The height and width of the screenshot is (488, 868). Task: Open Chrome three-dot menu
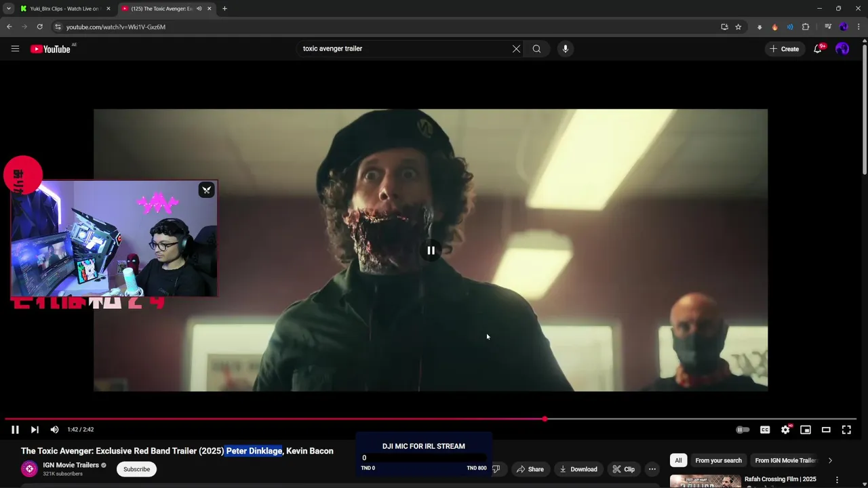[859, 27]
